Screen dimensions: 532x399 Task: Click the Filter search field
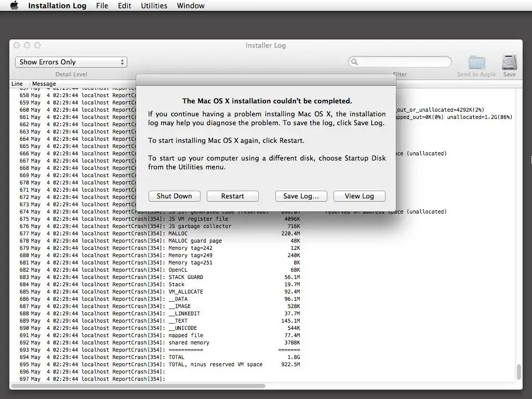pyautogui.click(x=400, y=62)
